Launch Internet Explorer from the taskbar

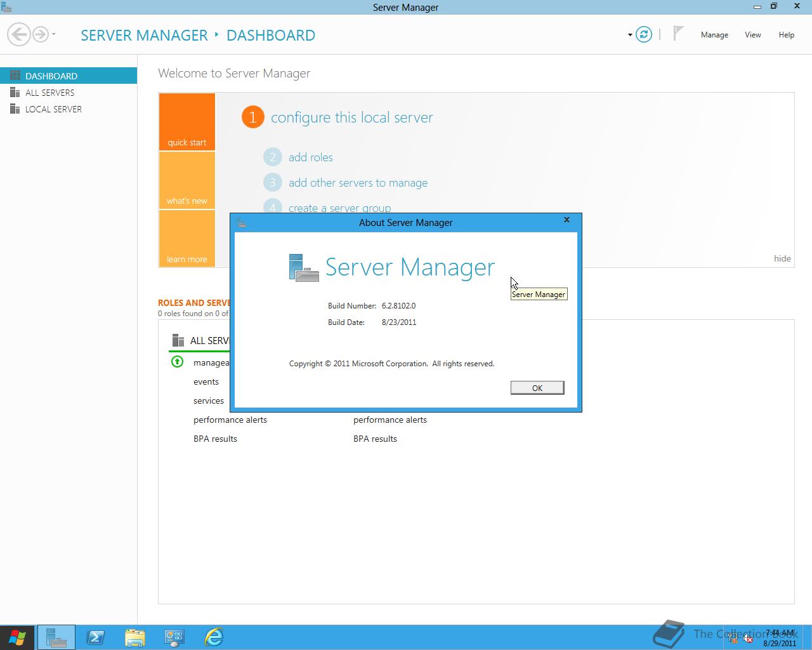214,637
